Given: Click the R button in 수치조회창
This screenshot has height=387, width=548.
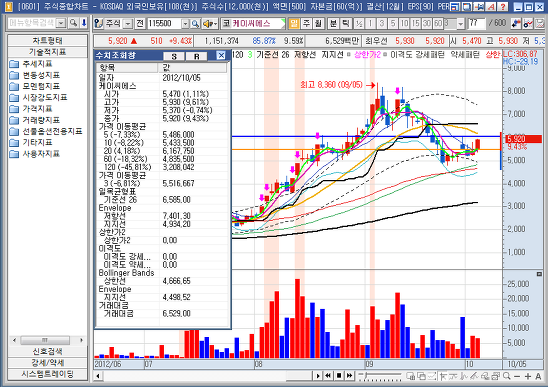Looking at the screenshot, I should [x=197, y=56].
